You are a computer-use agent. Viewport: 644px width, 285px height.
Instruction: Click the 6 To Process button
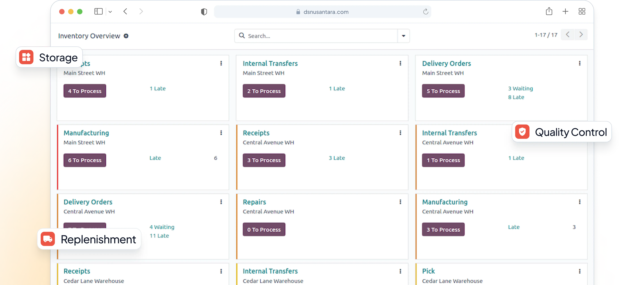pos(85,160)
